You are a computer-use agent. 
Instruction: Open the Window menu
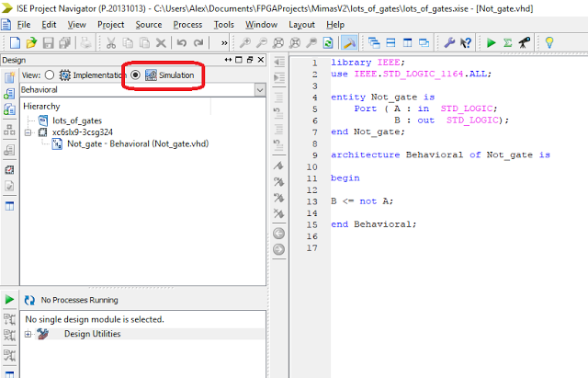tap(261, 25)
